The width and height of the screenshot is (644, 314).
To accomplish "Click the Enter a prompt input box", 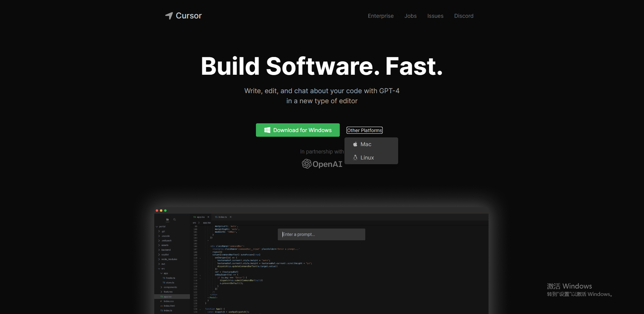I will pos(321,234).
